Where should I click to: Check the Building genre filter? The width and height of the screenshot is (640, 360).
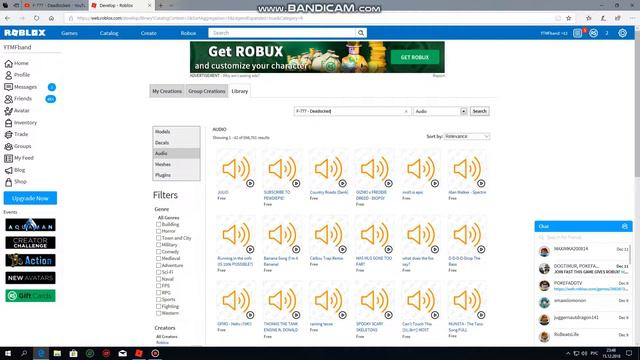click(158, 224)
